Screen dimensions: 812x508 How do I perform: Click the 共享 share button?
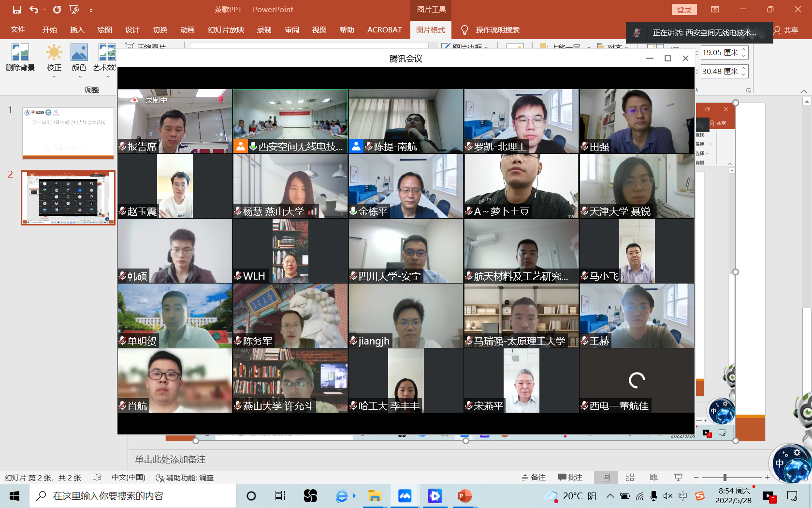tap(786, 30)
